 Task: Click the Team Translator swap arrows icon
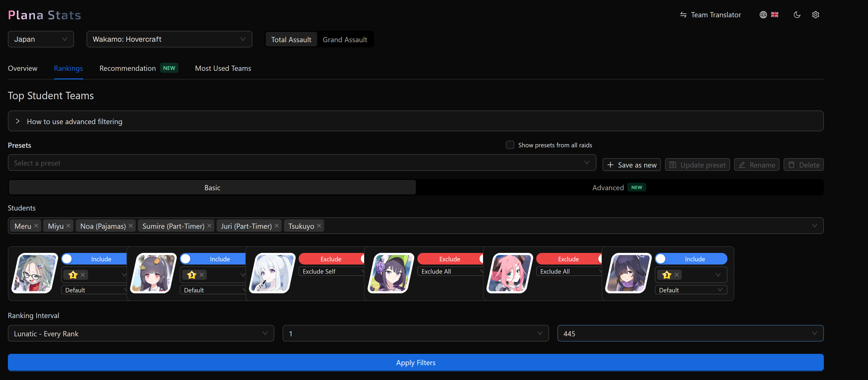coord(683,15)
